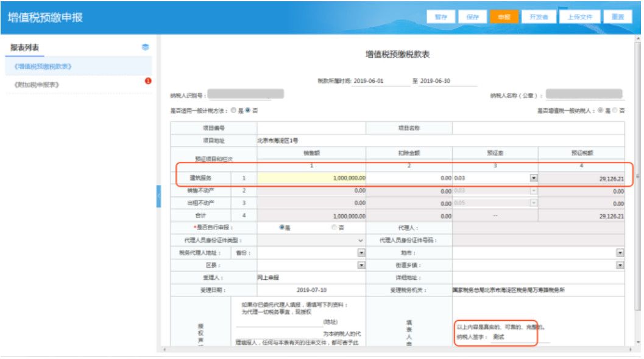Click the scroll-right arrow of horizontal scrollbar

click(x=630, y=349)
